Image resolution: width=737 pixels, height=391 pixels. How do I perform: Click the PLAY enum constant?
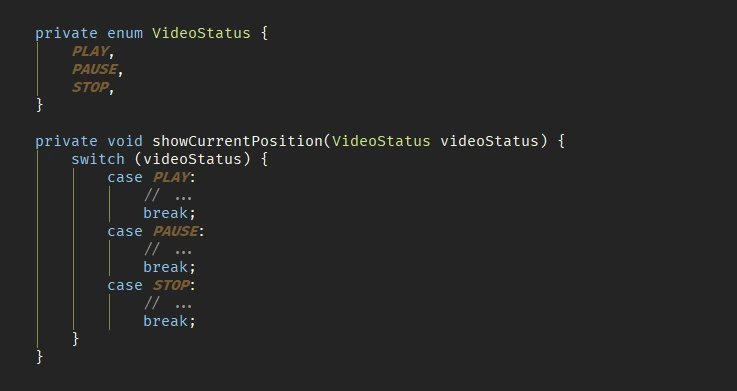[x=90, y=51]
